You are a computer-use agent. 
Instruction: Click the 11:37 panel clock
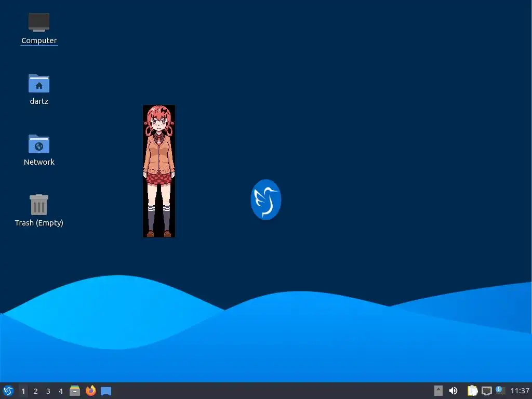coord(520,391)
